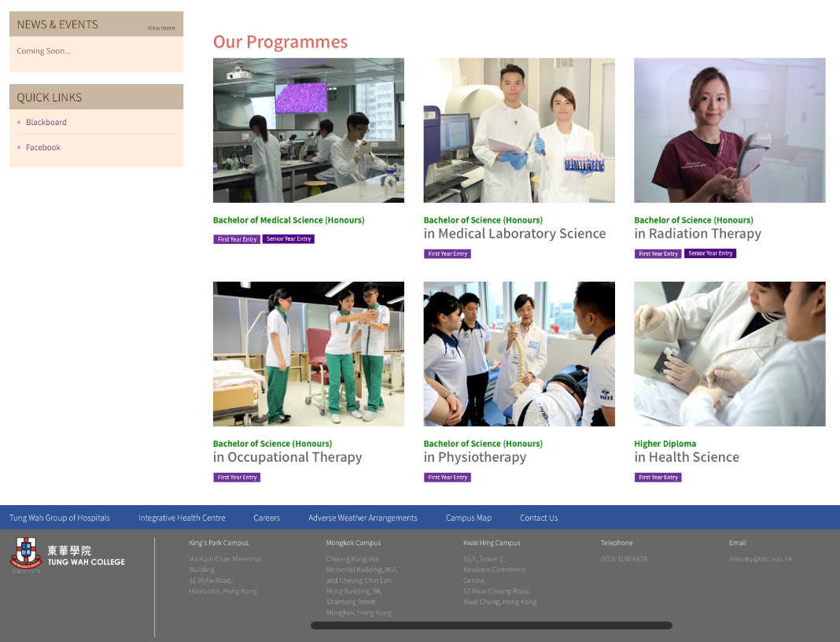
Task: Open the Bachelor of Medical Science (Honours) title
Action: pyautogui.click(x=289, y=220)
